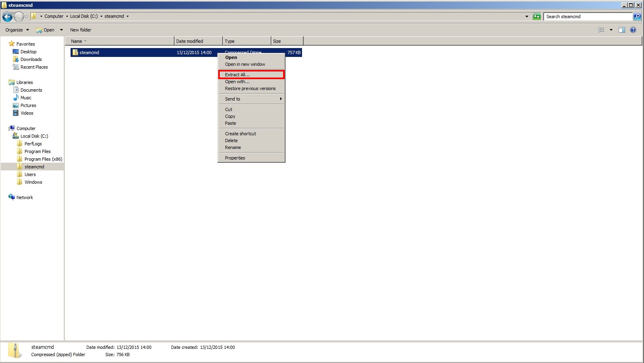644x363 pixels.
Task: Click the details pane zip thumbnail
Action: point(15,350)
